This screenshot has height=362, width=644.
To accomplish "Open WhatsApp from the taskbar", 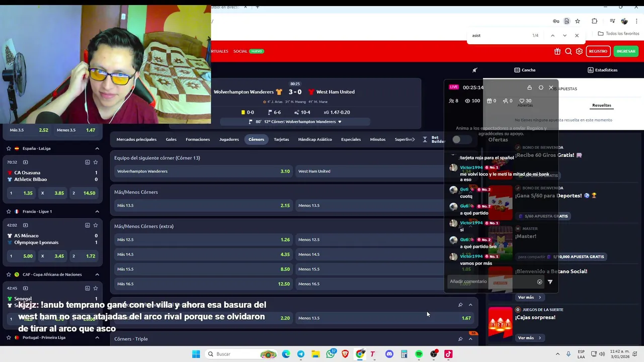I will tap(331, 354).
